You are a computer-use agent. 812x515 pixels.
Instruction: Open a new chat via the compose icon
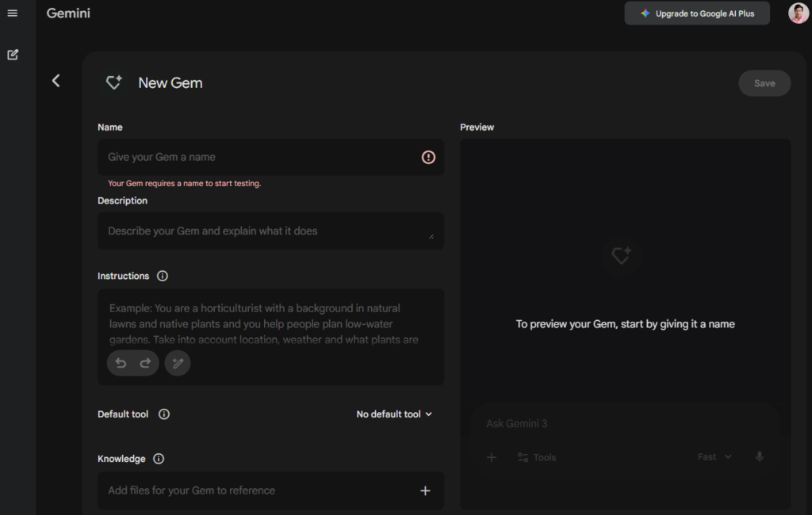[12, 54]
